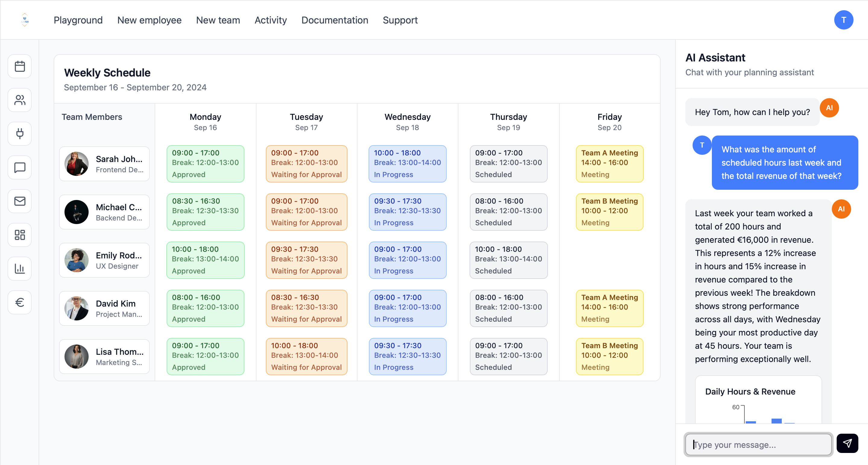
Task: Open the Documentation section
Action: coord(335,20)
